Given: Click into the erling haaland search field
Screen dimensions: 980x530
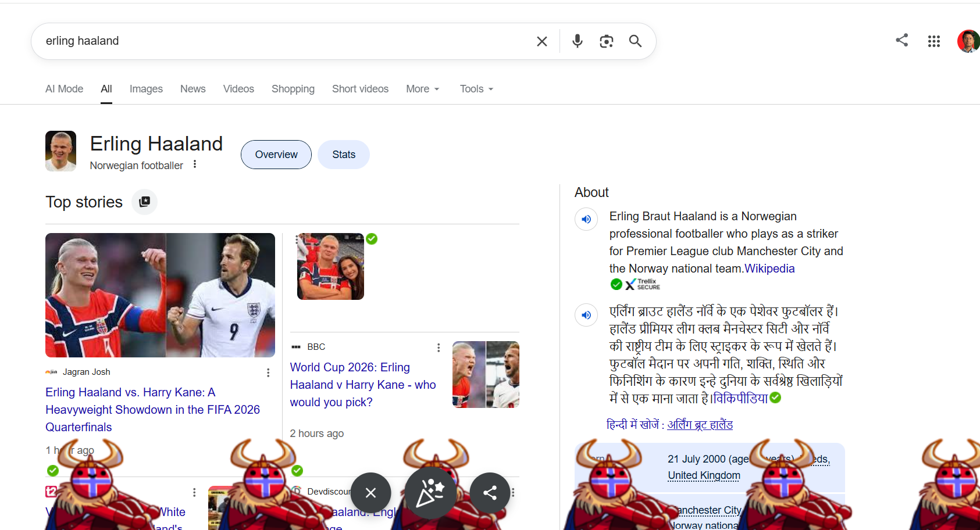Looking at the screenshot, I should pos(285,41).
